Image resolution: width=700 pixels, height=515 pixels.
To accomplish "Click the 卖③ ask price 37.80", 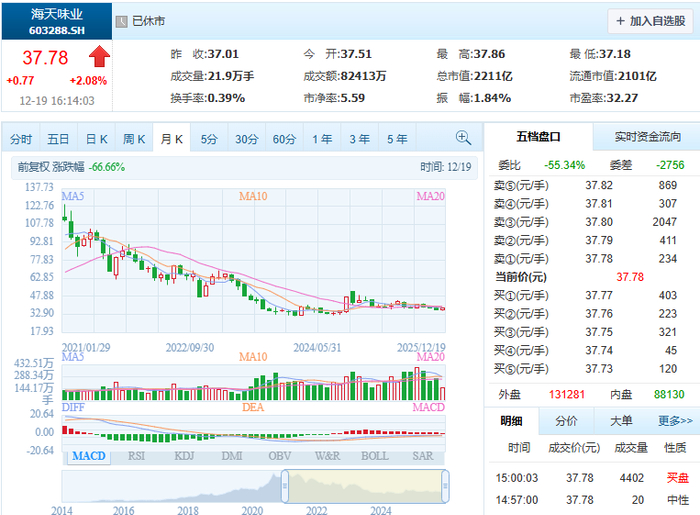I will click(599, 222).
